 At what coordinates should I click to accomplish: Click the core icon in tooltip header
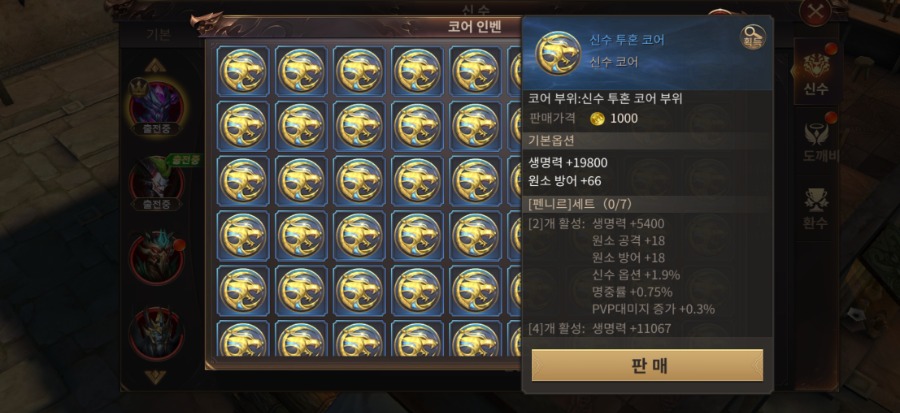pos(558,53)
